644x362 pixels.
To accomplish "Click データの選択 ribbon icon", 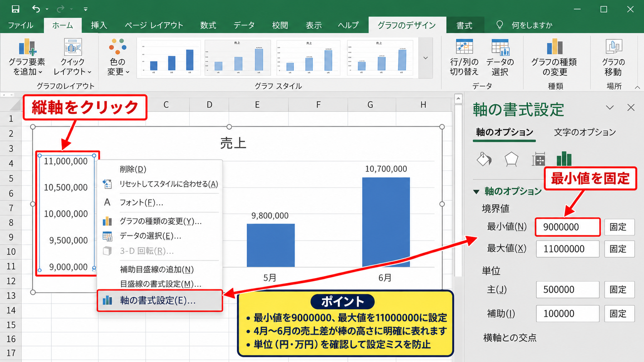I will 500,57.
